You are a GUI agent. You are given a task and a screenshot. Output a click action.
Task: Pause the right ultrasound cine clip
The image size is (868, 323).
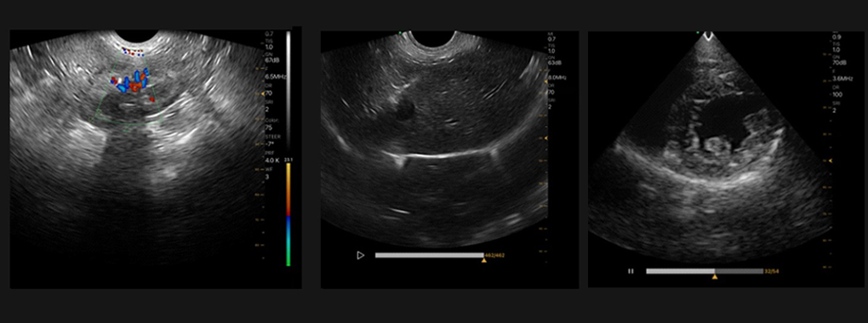631,271
